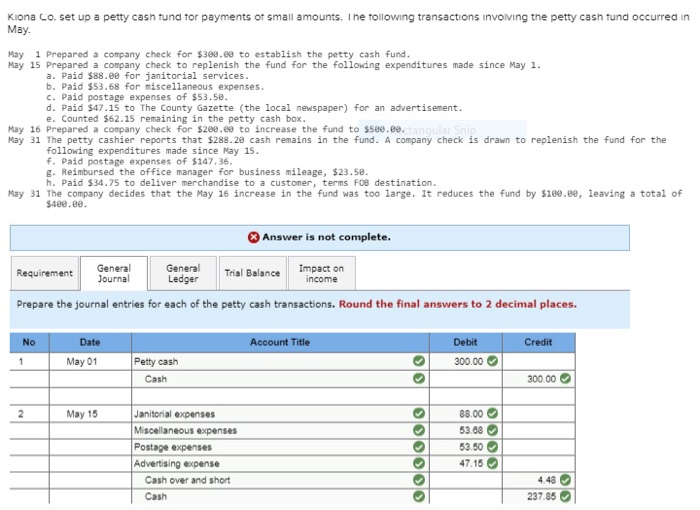The height and width of the screenshot is (510, 700).
Task: Select the Petty cash account title field
Action: coord(280,361)
